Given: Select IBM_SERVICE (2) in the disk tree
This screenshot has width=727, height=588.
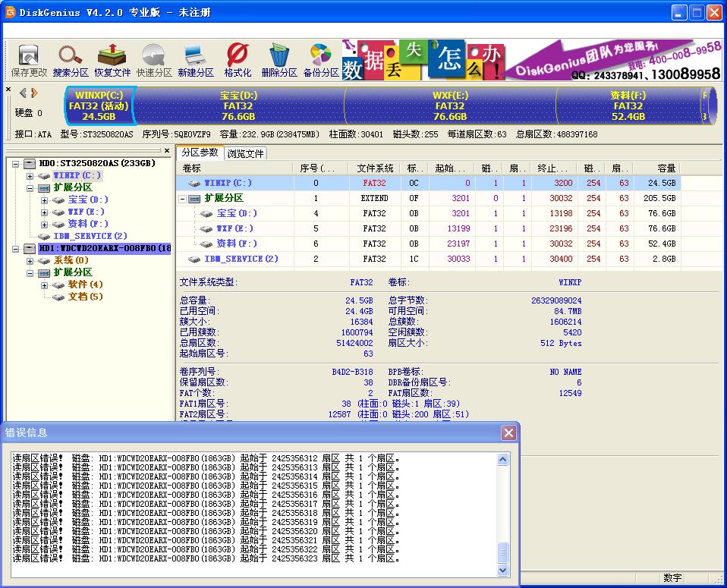Looking at the screenshot, I should [90, 235].
